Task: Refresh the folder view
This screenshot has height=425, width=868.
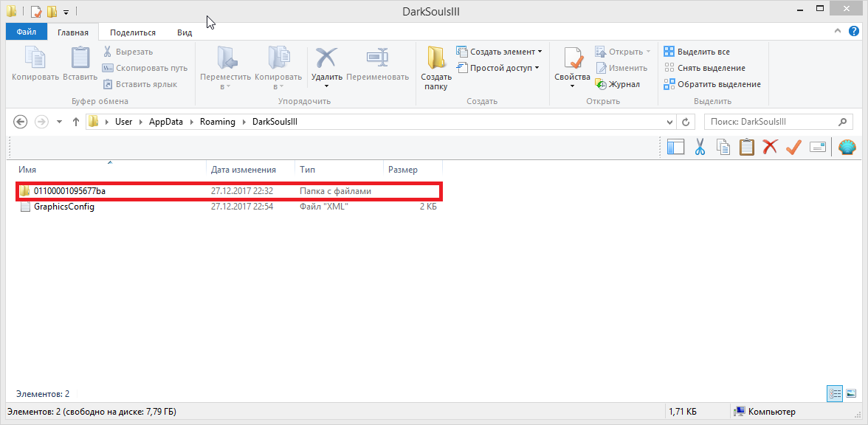Action: [686, 122]
